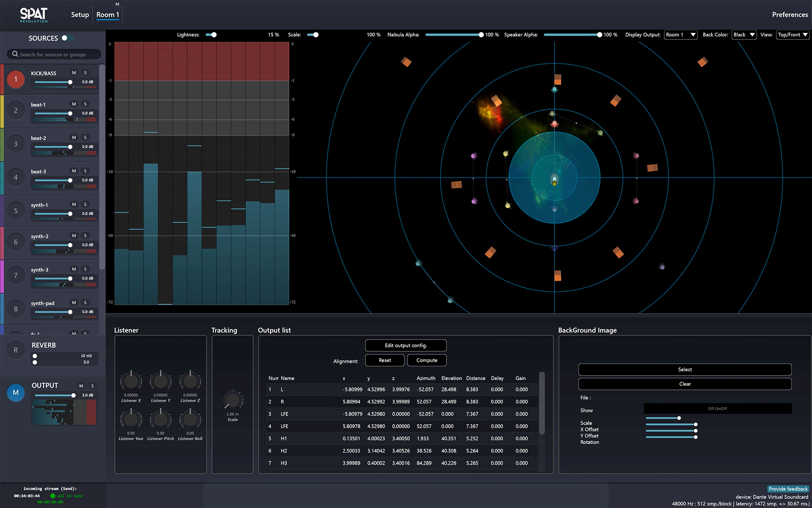Screen dimensions: 812x508
Task: Click the Listener Yaw knob
Action: [131, 419]
